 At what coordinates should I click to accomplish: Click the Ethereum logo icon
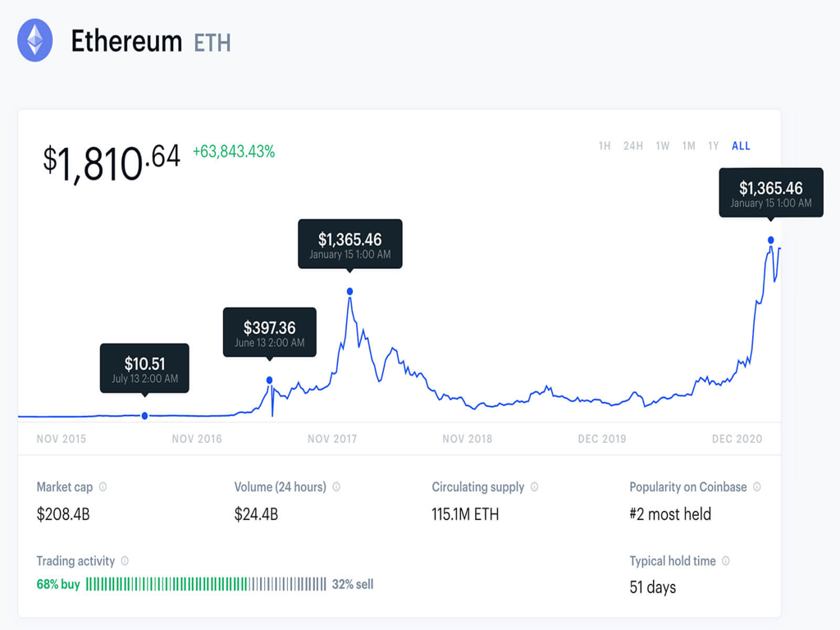tap(35, 40)
